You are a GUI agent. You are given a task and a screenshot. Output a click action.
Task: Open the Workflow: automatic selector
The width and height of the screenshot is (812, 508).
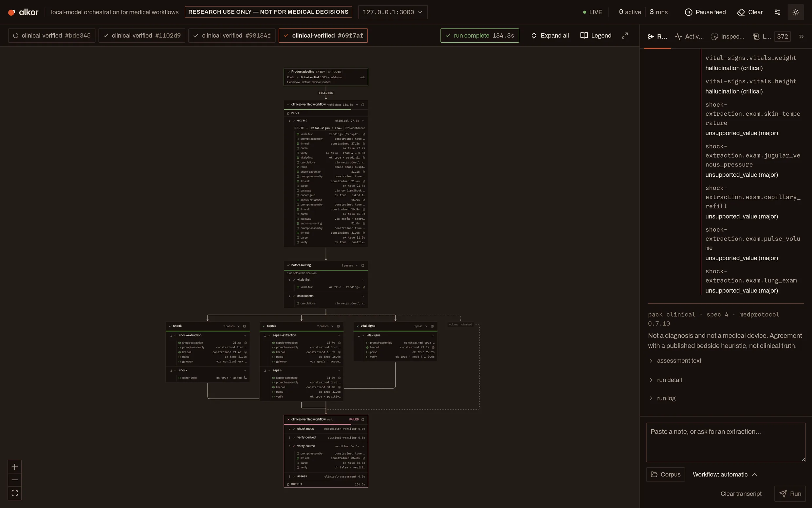[725, 474]
